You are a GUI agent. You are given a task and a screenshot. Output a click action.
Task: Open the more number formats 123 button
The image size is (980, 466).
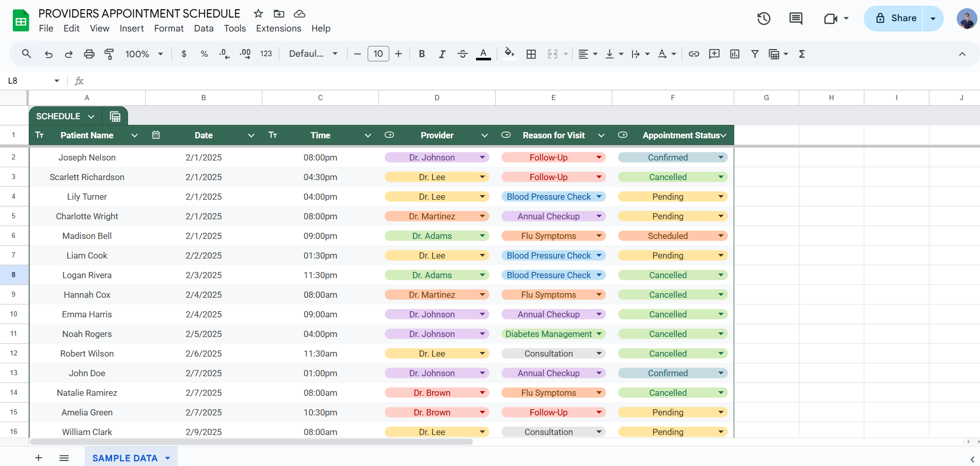click(x=266, y=54)
